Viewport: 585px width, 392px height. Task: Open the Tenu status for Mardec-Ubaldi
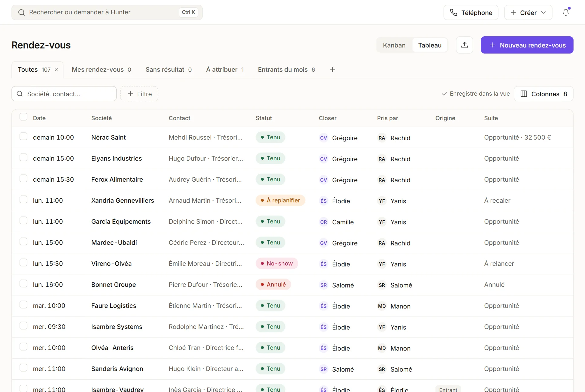pyautogui.click(x=270, y=242)
